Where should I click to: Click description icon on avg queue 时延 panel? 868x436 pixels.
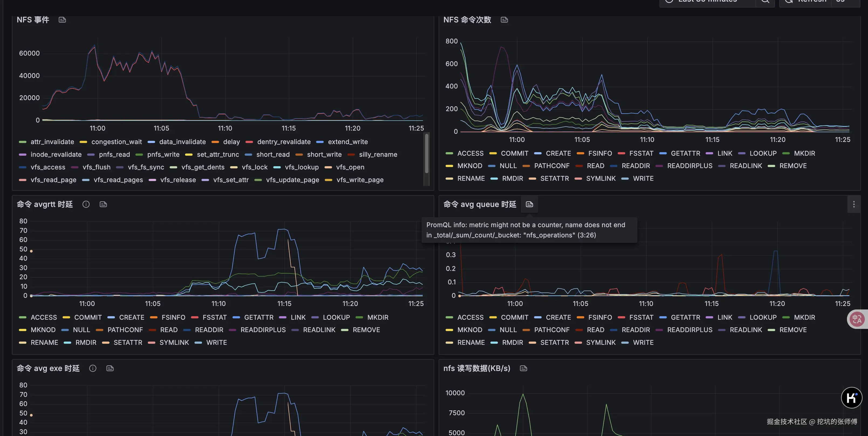point(529,204)
